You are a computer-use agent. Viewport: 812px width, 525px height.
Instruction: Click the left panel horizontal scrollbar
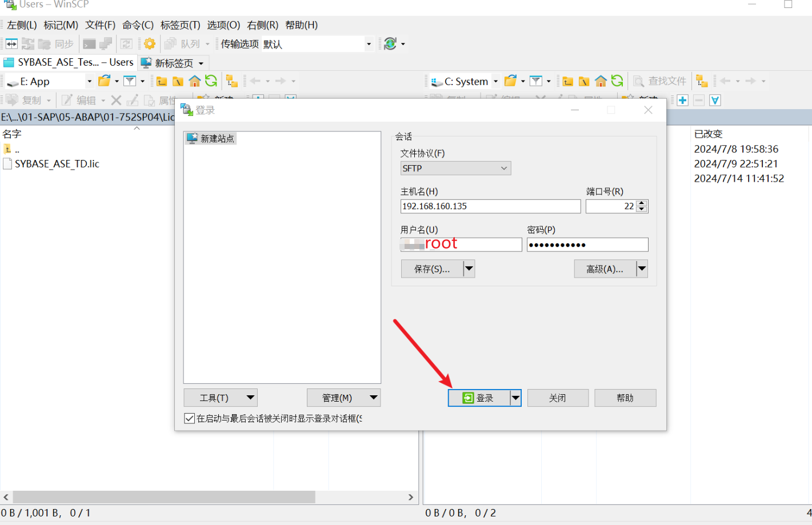point(164,497)
